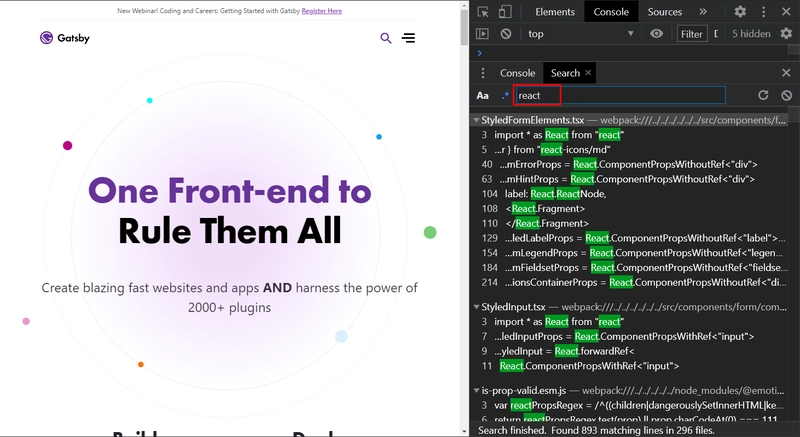Toggle regular expression search option
Viewport: 800px width, 437px height.
click(x=504, y=95)
